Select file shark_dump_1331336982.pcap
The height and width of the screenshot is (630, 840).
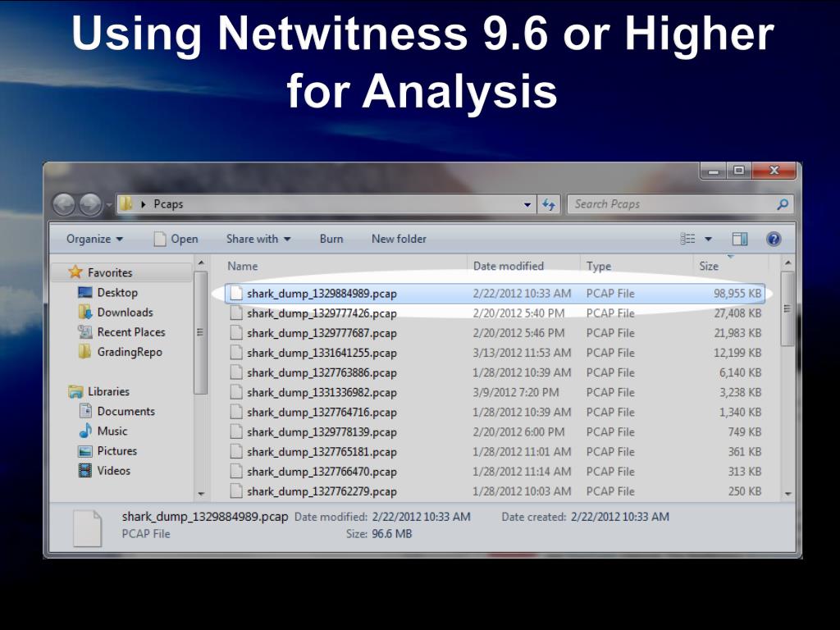pos(495,393)
